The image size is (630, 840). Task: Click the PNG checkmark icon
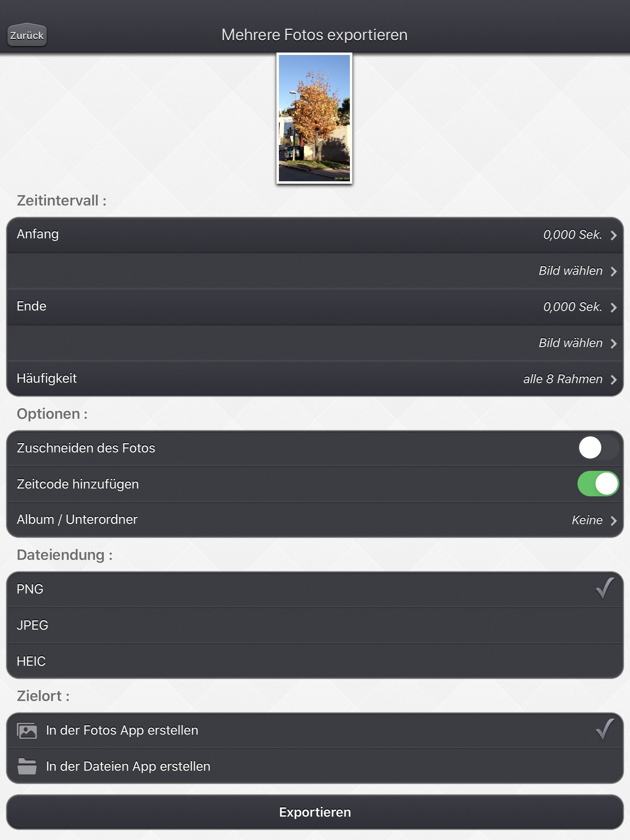point(605,589)
